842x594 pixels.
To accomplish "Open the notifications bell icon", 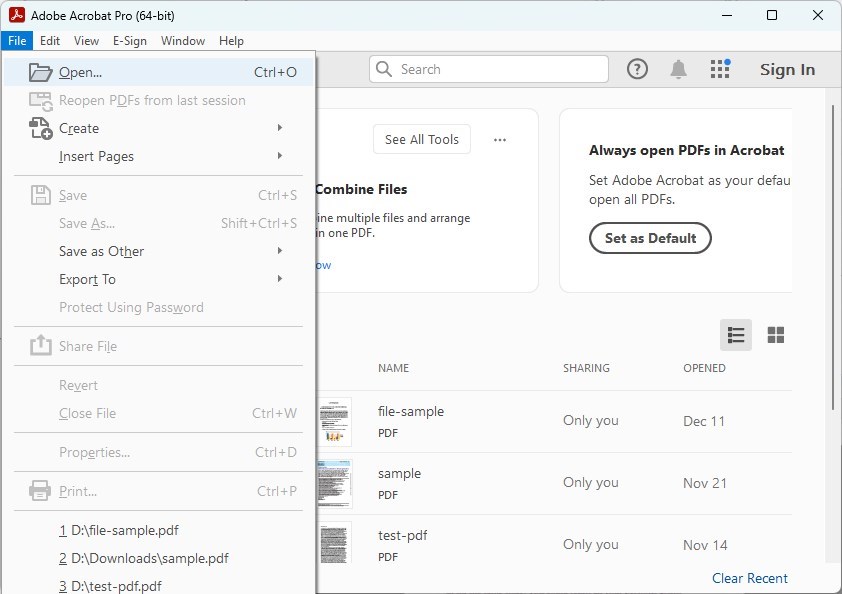I will [678, 69].
